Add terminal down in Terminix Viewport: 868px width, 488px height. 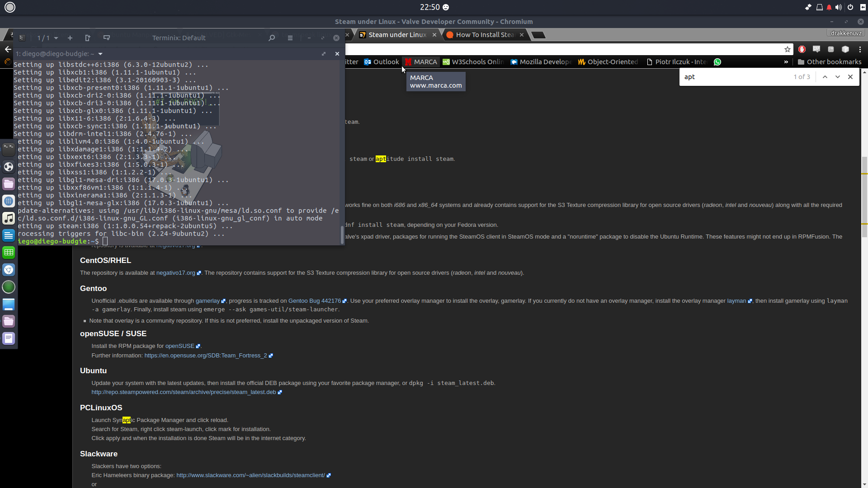[x=107, y=38]
